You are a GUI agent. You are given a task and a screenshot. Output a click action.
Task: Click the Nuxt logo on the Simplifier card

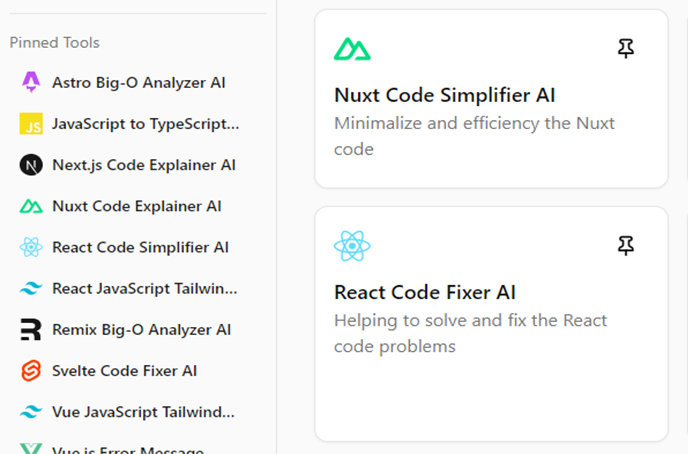pyautogui.click(x=352, y=48)
